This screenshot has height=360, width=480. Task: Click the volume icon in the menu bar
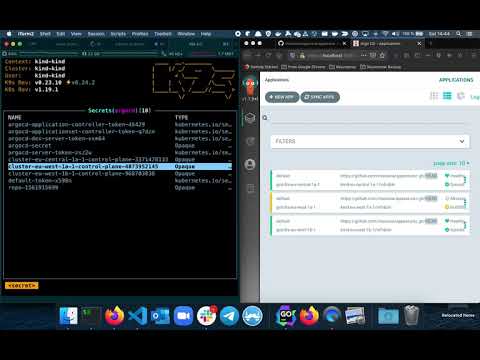pos(395,34)
